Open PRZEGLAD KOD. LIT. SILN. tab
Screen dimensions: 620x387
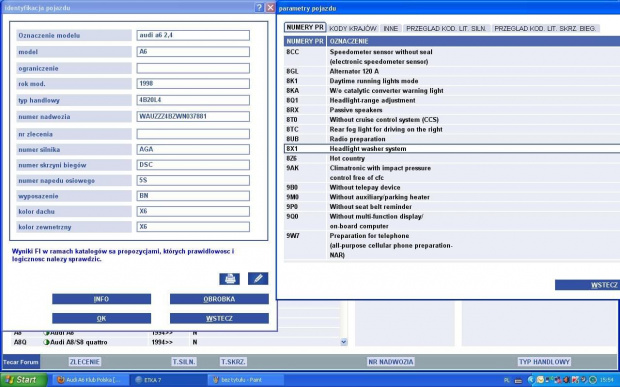point(446,28)
